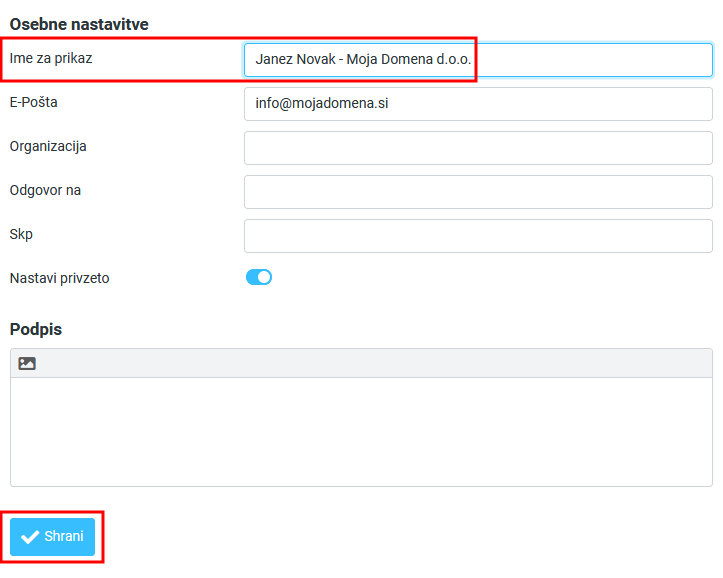Click into the empty Organizacija field
This screenshot has width=723, height=578.
[x=478, y=147]
